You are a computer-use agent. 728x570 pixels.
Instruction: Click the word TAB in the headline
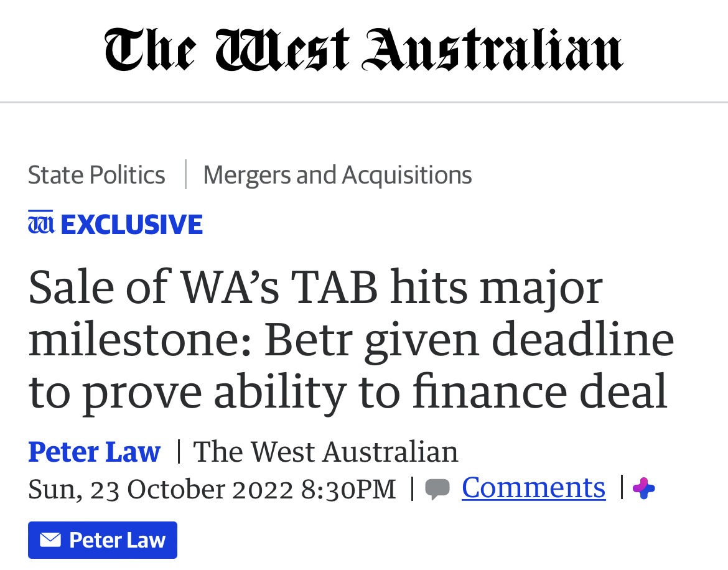pos(335,287)
